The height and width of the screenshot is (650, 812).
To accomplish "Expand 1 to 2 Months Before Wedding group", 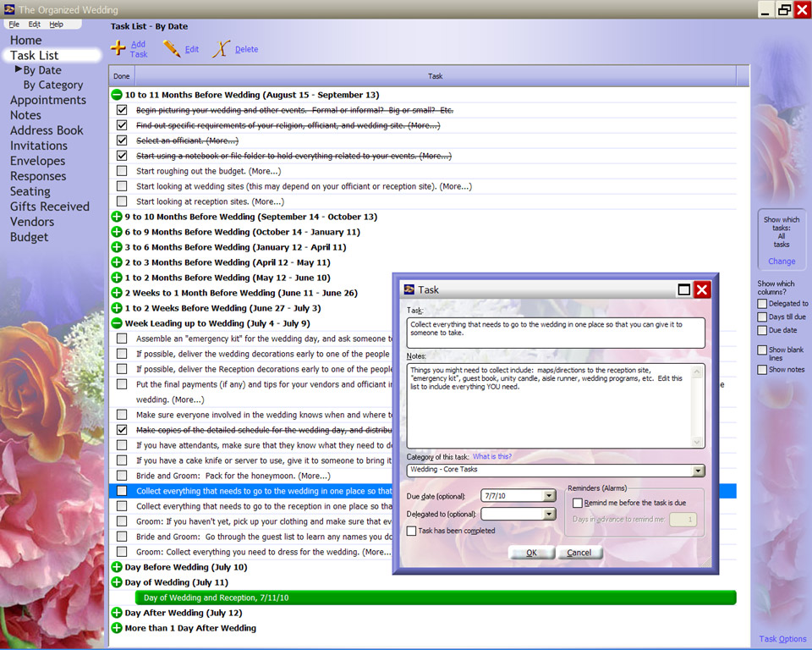I will coord(117,278).
